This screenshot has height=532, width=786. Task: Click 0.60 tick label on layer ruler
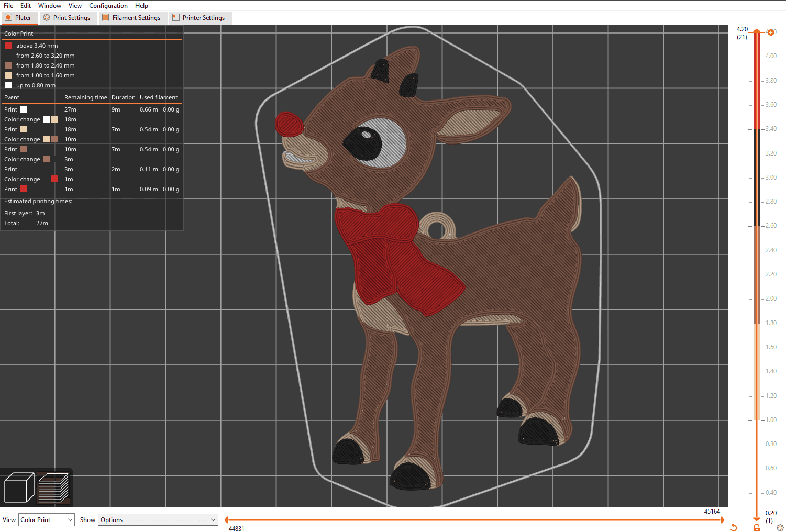771,468
